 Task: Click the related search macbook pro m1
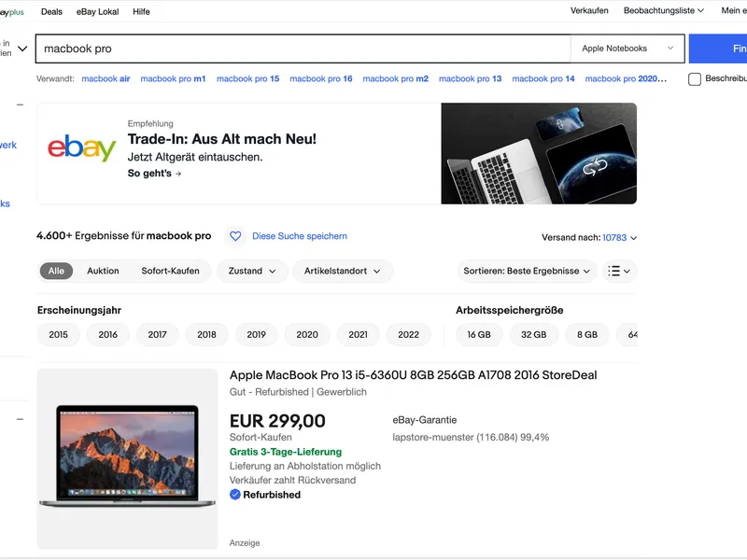(x=173, y=79)
